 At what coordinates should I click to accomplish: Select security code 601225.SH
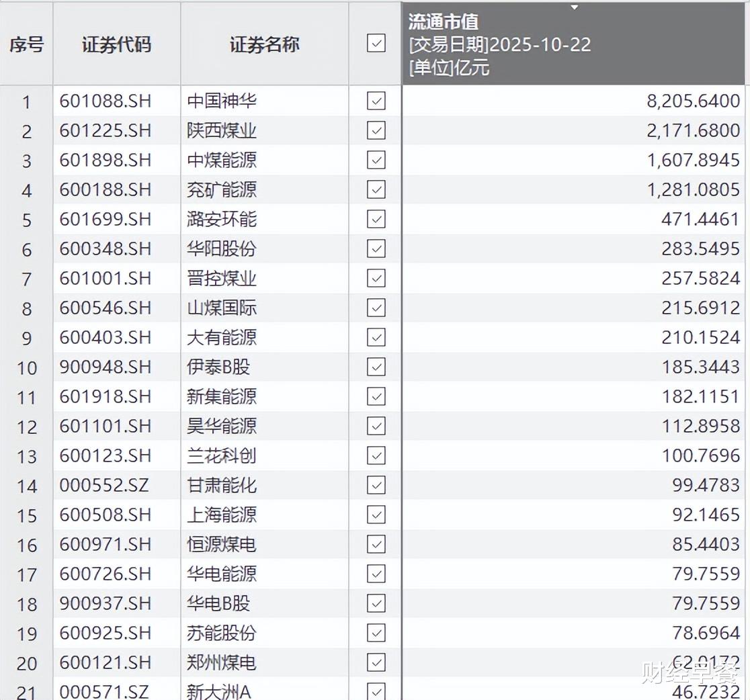point(106,130)
